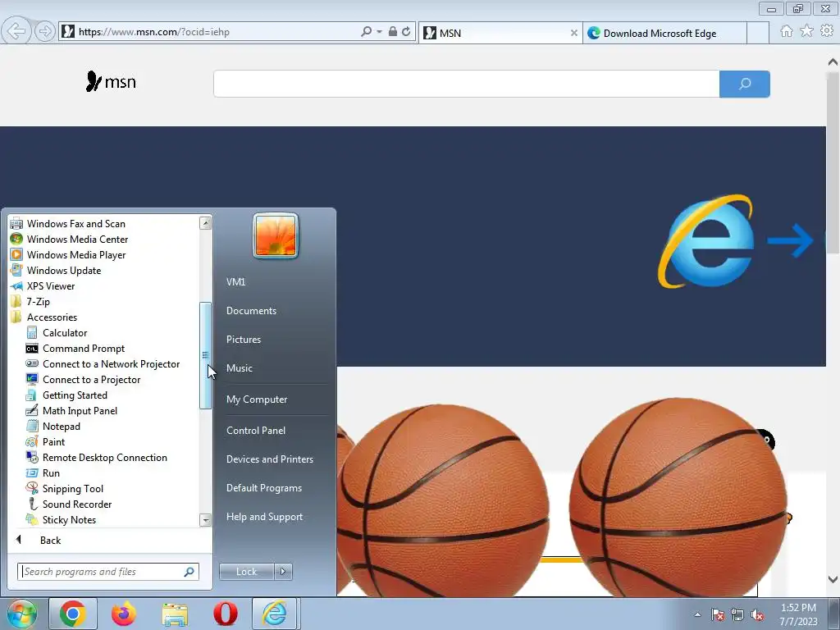Viewport: 840px width, 630px height.
Task: Open Calculator from Accessories
Action: point(64,333)
